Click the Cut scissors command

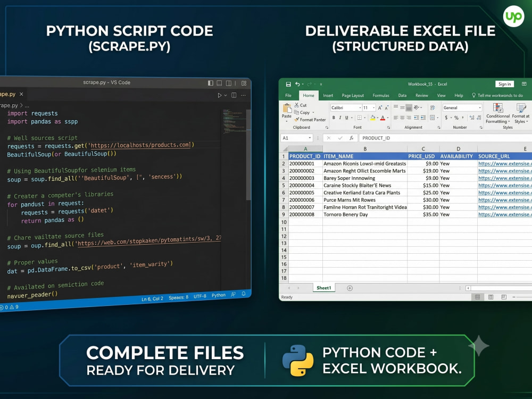click(300, 105)
